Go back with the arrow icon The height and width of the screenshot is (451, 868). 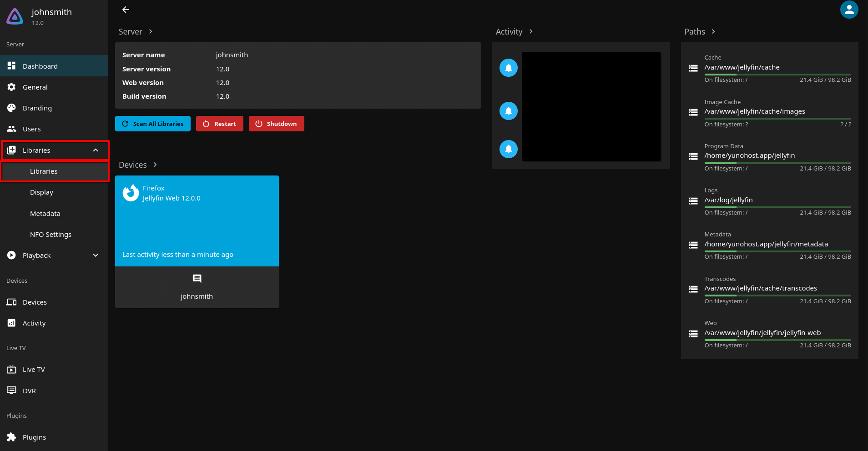126,10
